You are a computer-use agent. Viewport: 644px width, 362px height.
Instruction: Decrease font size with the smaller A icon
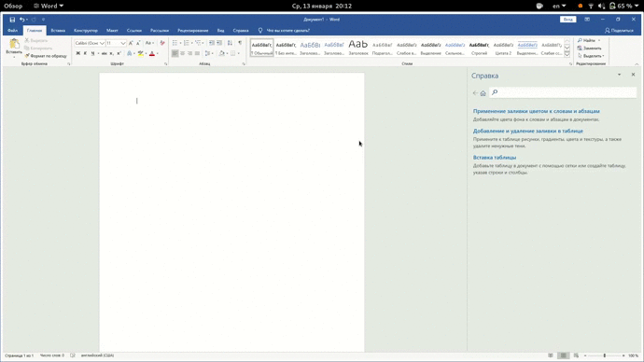coord(138,43)
